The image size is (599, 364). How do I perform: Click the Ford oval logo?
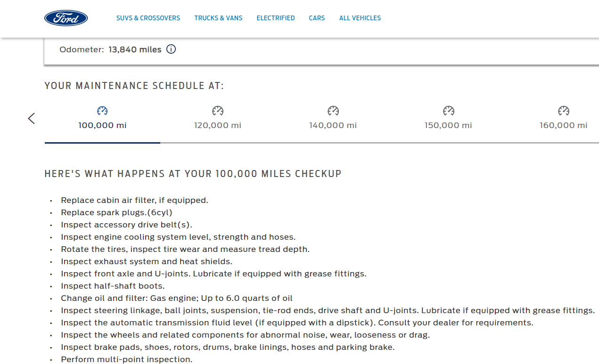[x=66, y=18]
